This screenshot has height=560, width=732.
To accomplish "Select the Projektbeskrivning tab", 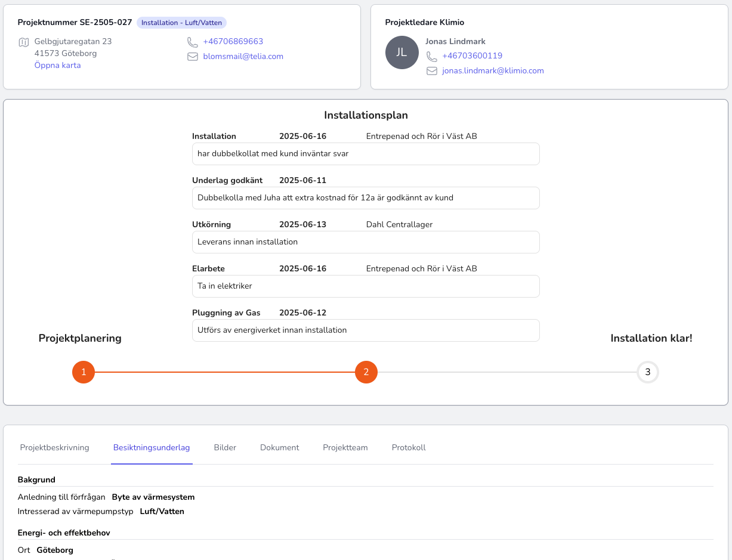I will [x=54, y=447].
